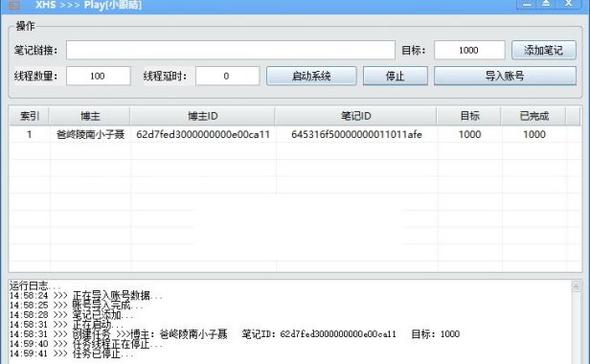Select cell 62d7fed3000000000e00ca11 in table
This screenshot has height=364, width=590.
click(x=203, y=134)
